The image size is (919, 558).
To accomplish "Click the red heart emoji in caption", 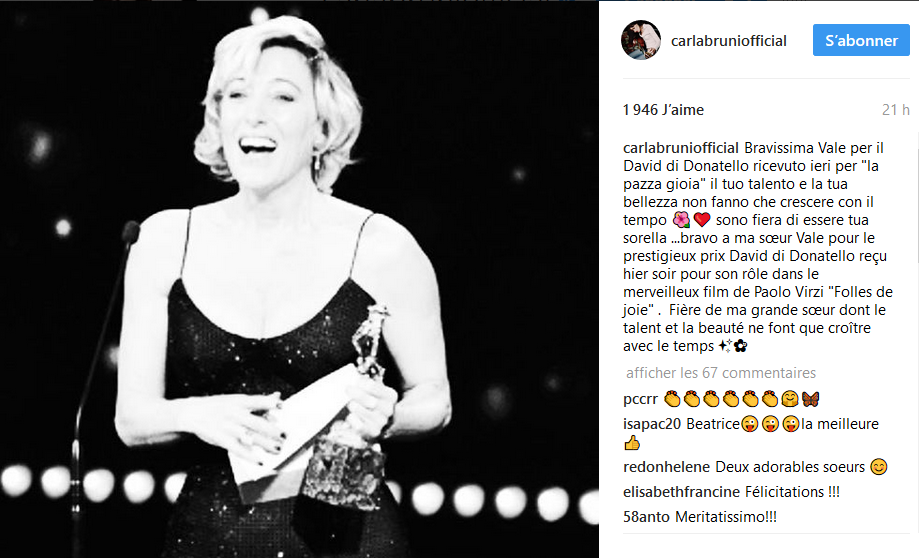I will pos(702,220).
